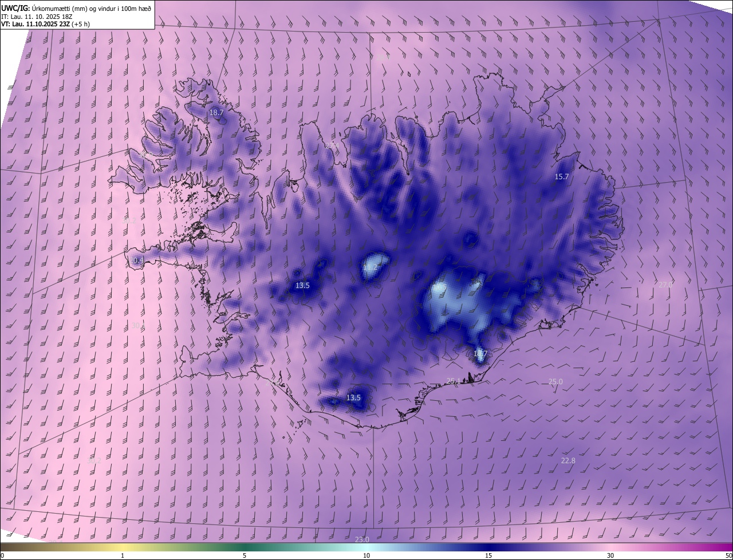
Task: Click the 30.2 value in the southwest ocean
Action: [x=94, y=461]
